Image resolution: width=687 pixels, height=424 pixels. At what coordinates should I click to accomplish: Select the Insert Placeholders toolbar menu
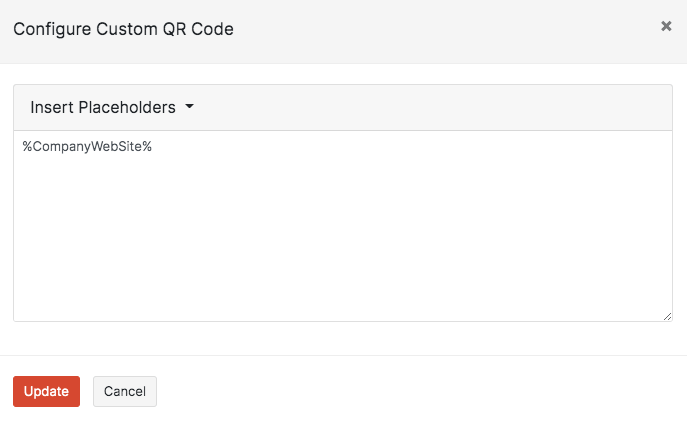tap(111, 107)
